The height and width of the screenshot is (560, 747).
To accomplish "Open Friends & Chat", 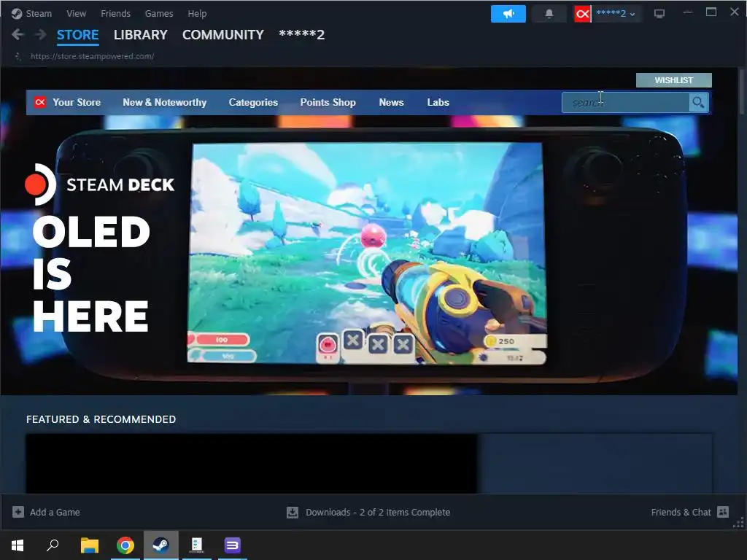I will click(681, 513).
